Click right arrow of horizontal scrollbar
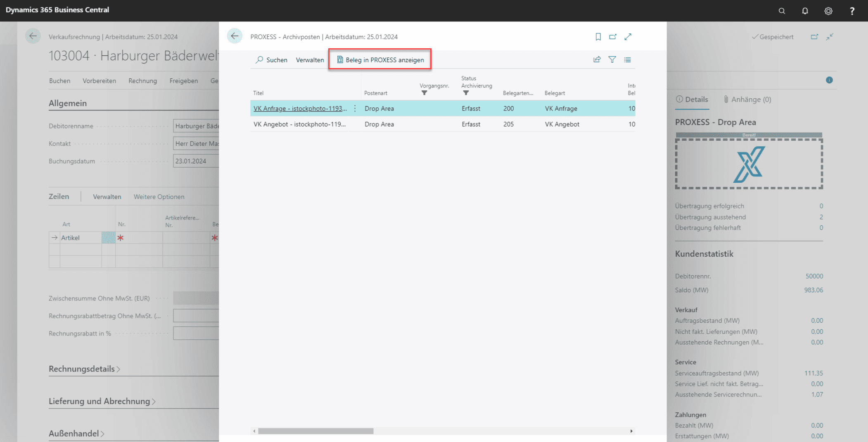This screenshot has width=868, height=442. pyautogui.click(x=631, y=430)
